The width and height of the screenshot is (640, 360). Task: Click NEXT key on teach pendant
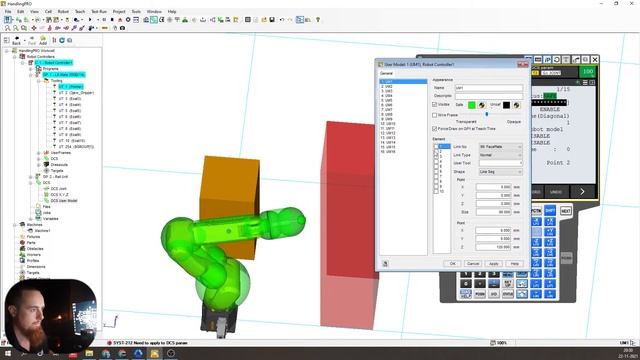click(566, 211)
